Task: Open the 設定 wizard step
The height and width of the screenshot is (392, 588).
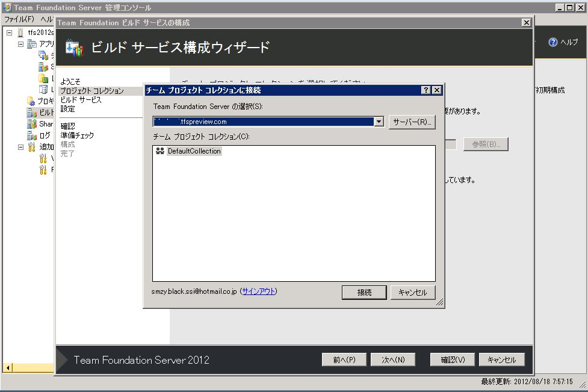Action: coord(67,109)
